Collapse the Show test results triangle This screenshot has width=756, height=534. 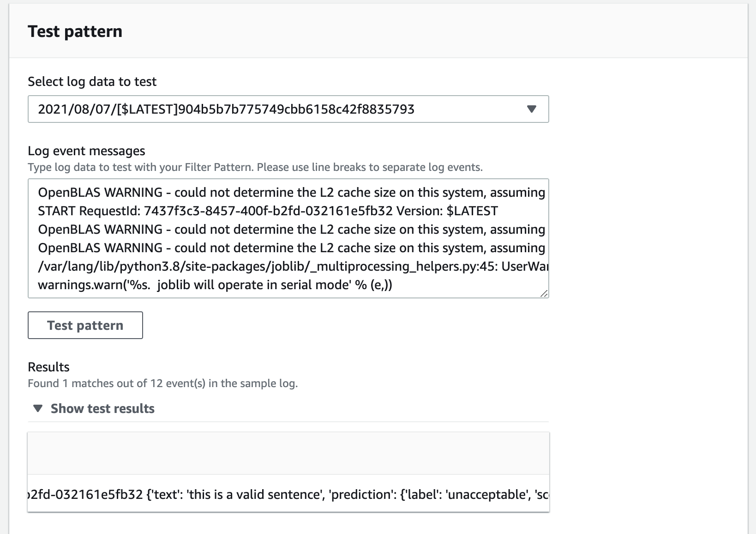[38, 409]
